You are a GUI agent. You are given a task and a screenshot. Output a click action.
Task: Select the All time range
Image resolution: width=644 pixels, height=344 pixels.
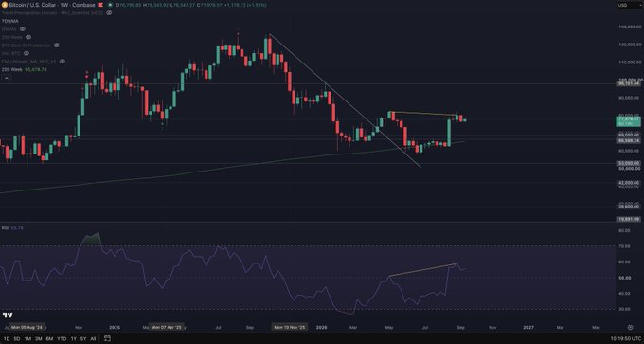(93, 338)
